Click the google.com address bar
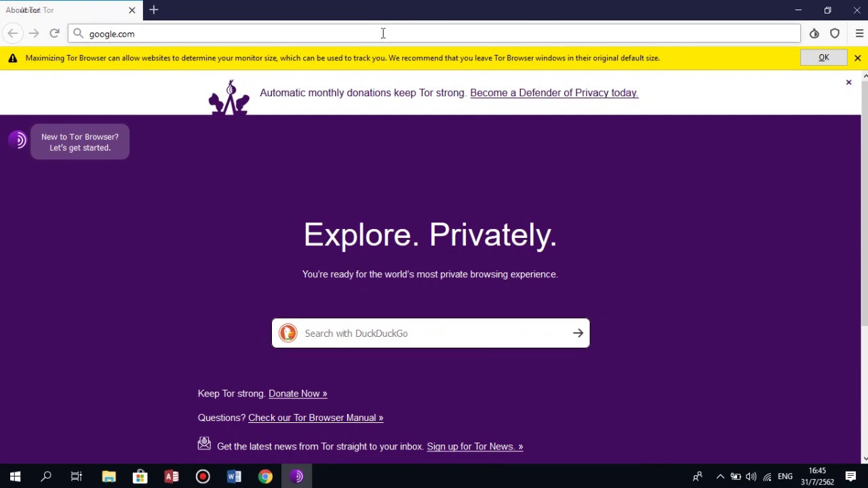 pos(434,34)
